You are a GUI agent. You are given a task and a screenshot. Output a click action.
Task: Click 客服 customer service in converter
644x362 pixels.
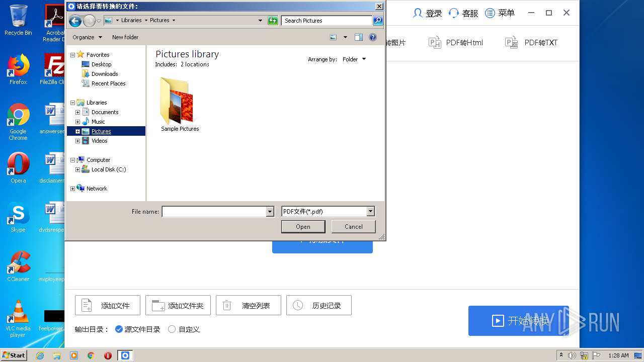[463, 13]
